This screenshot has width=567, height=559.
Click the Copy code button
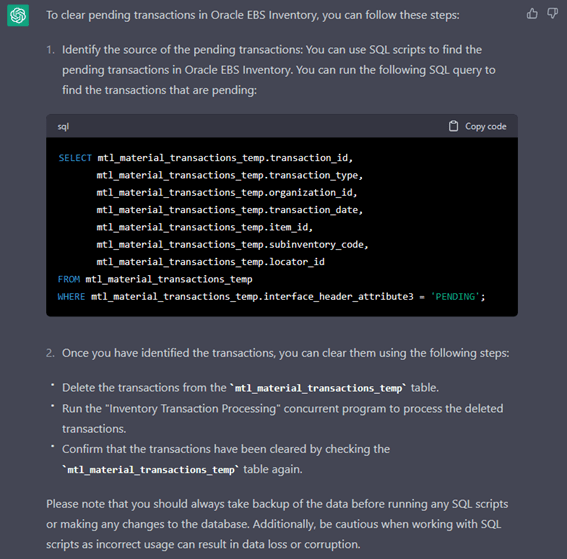tap(477, 126)
